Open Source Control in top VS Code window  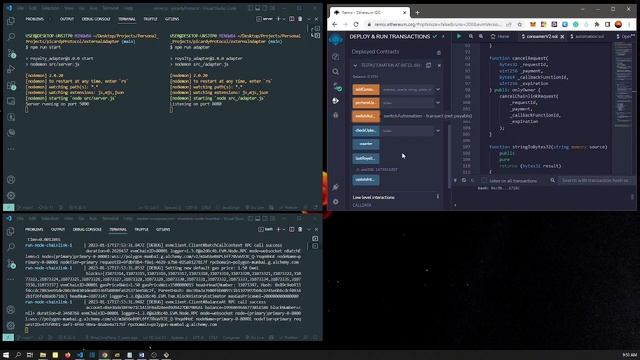tap(11, 53)
